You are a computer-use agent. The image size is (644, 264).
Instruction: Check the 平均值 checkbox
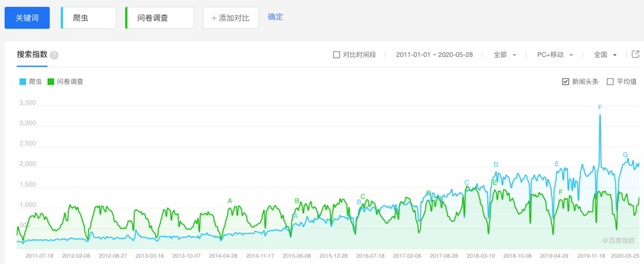point(610,82)
